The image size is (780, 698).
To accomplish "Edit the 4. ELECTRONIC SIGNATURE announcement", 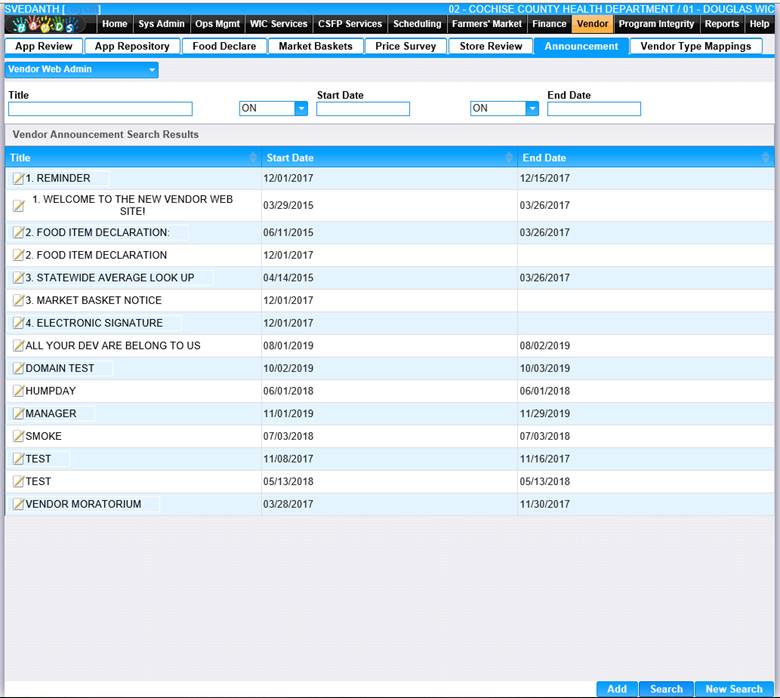I will (18, 323).
